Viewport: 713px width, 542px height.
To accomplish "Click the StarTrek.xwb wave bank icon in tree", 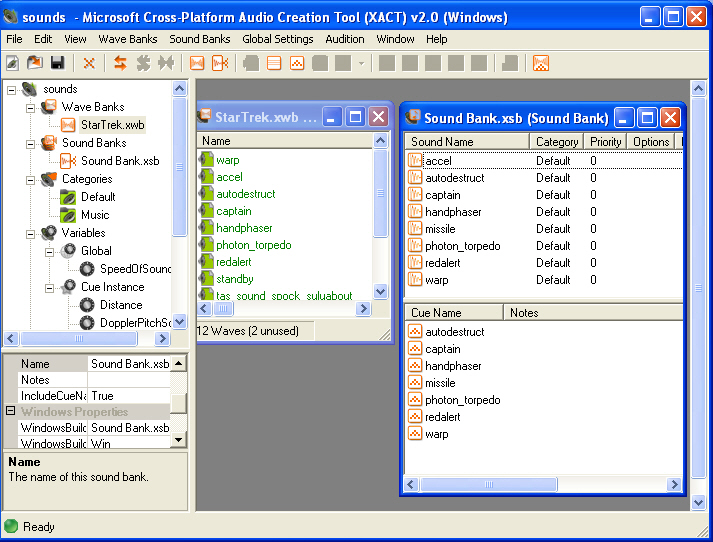I will pyautogui.click(x=68, y=125).
